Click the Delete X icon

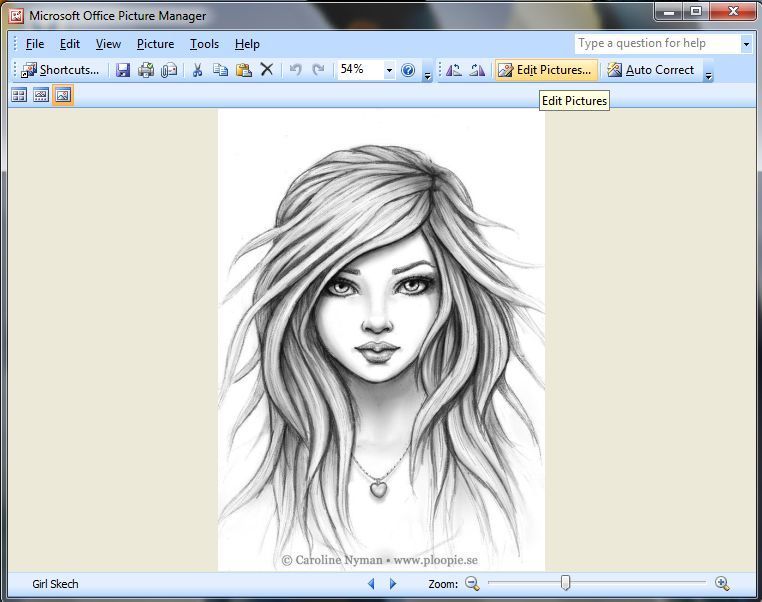(x=266, y=69)
